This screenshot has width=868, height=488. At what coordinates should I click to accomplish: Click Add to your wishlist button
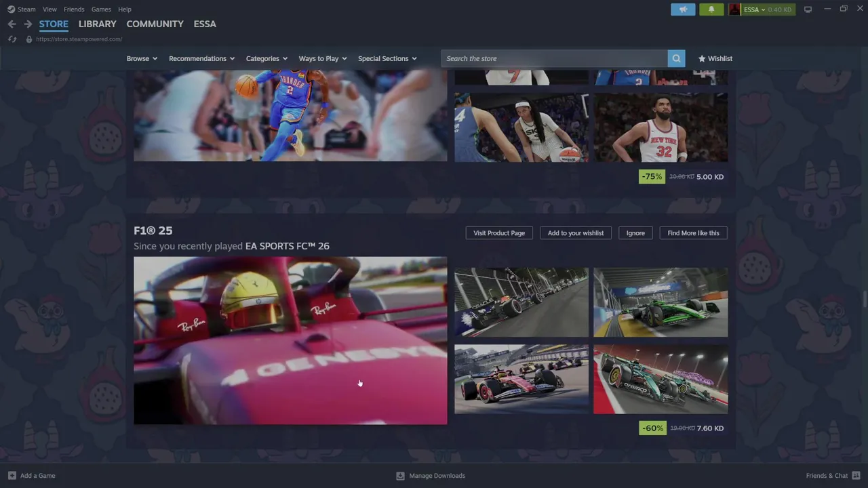coord(576,233)
